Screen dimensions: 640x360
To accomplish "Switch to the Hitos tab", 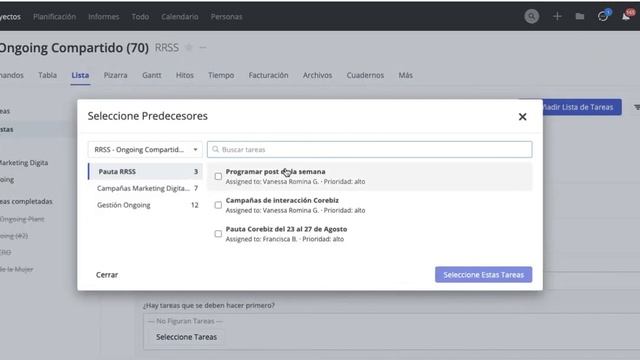I will [x=184, y=75].
